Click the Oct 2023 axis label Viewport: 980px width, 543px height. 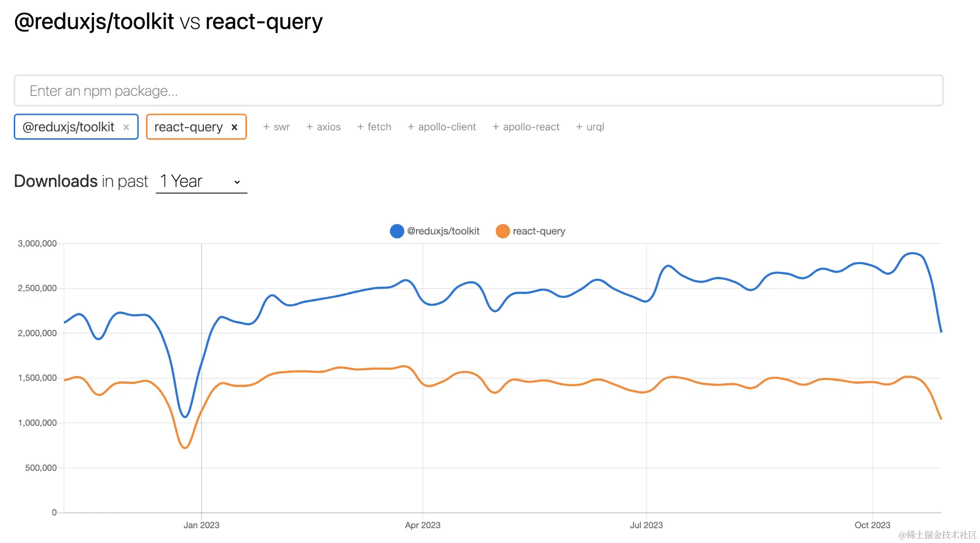tap(872, 525)
